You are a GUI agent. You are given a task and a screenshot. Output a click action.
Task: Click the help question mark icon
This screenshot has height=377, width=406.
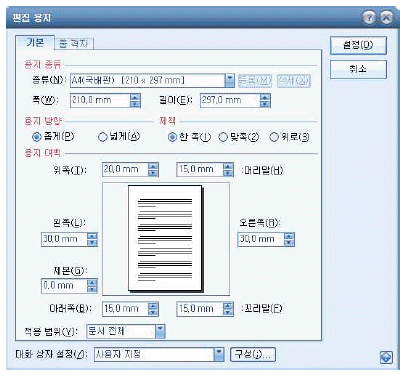tap(369, 18)
